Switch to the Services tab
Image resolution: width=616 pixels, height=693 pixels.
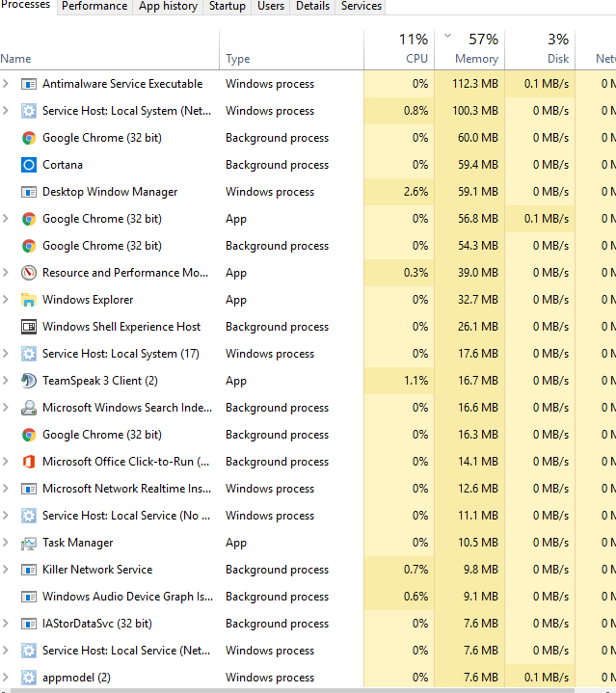[362, 7]
